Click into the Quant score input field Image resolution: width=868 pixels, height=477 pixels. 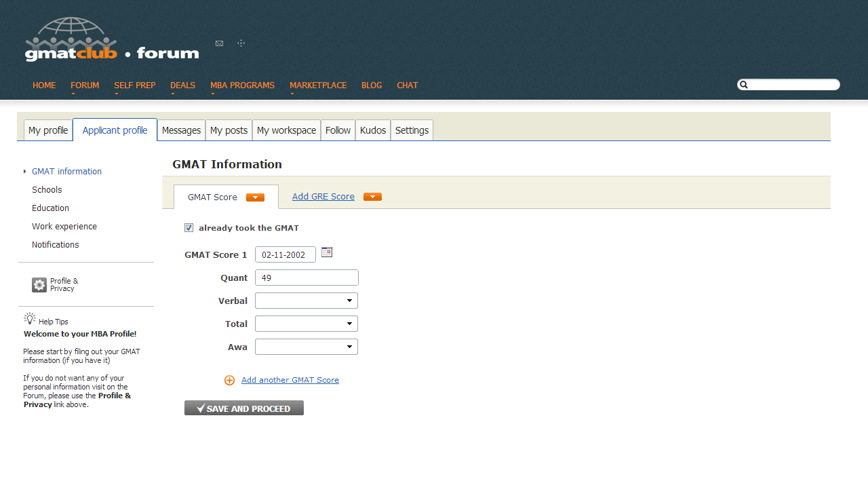click(x=307, y=278)
